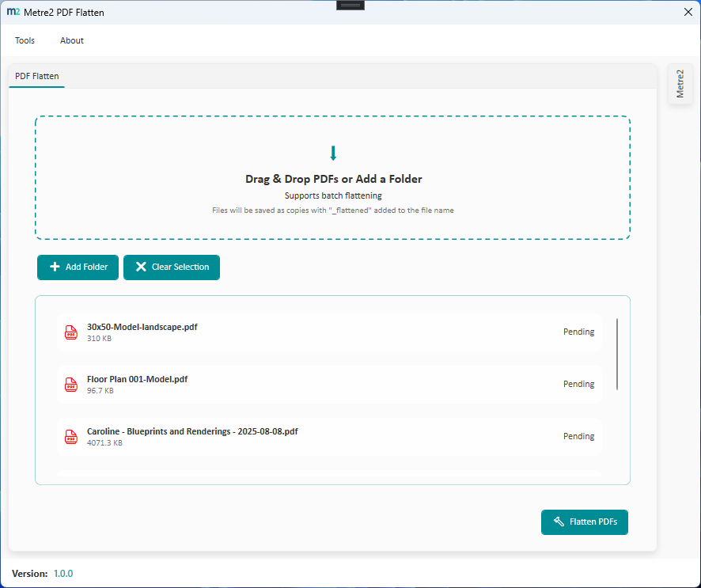Click the red PDF icon beside 30x50-Model-landscape.pdf
Image resolution: width=701 pixels, height=588 pixels.
point(70,332)
